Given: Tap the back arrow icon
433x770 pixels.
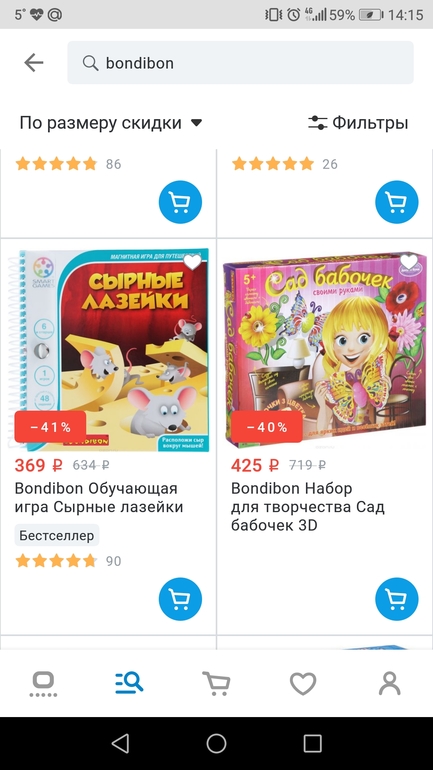Looking at the screenshot, I should 34,63.
